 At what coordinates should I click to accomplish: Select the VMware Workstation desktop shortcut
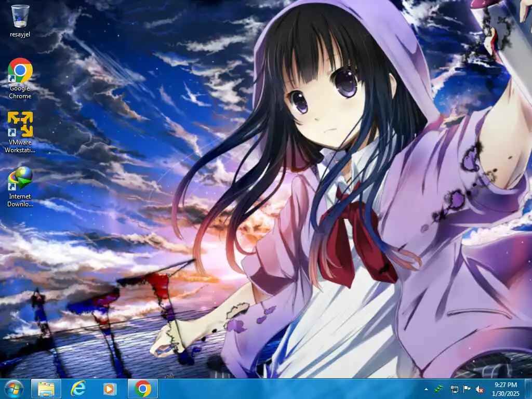(20, 132)
